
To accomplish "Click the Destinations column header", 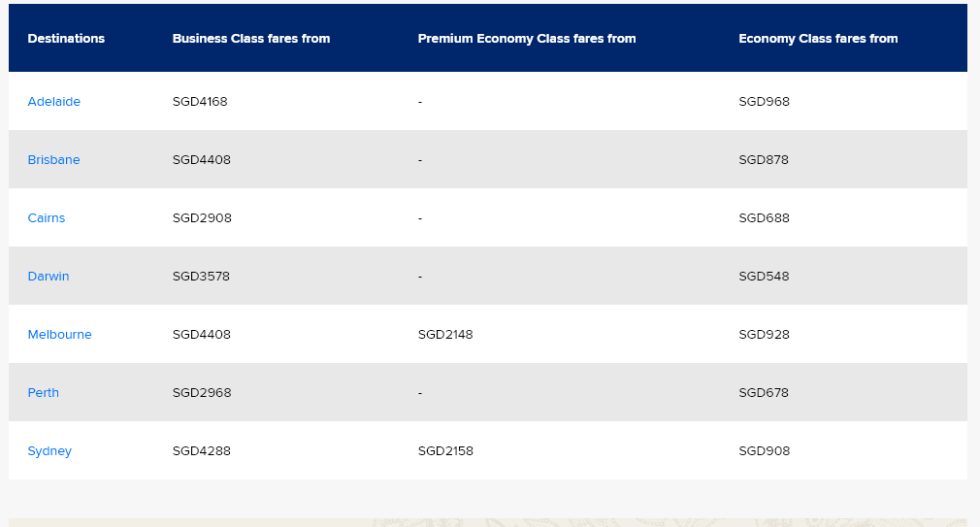I will click(x=66, y=39).
